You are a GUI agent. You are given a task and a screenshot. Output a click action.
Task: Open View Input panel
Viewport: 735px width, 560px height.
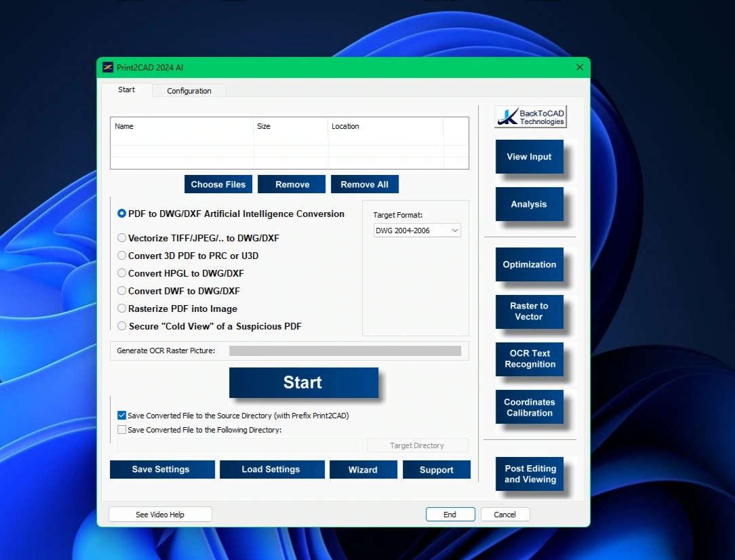[x=530, y=157]
